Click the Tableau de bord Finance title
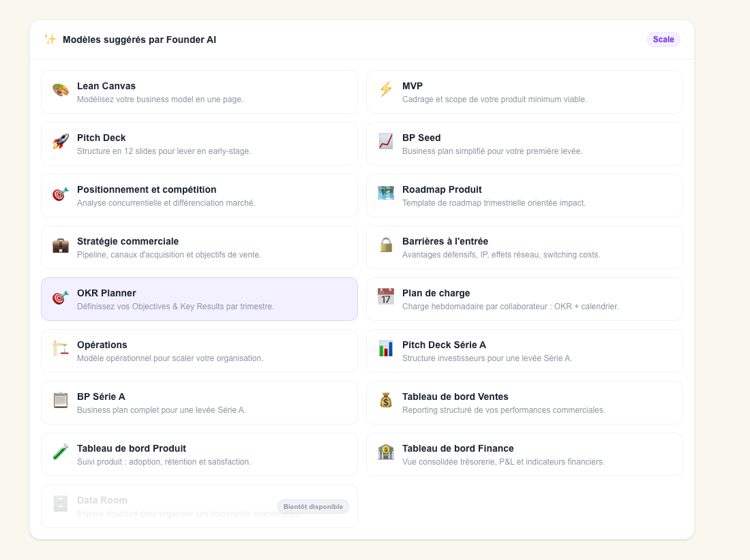The height and width of the screenshot is (560, 750). pos(457,448)
